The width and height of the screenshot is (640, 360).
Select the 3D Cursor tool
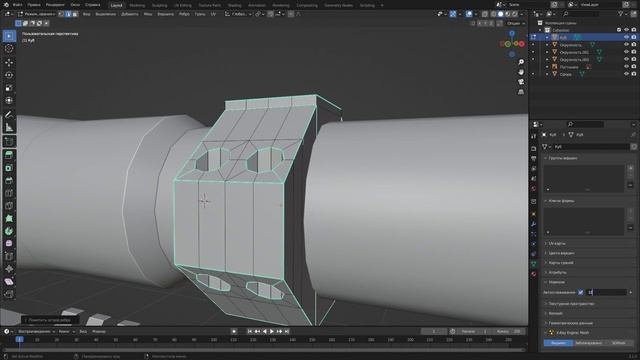[9, 49]
